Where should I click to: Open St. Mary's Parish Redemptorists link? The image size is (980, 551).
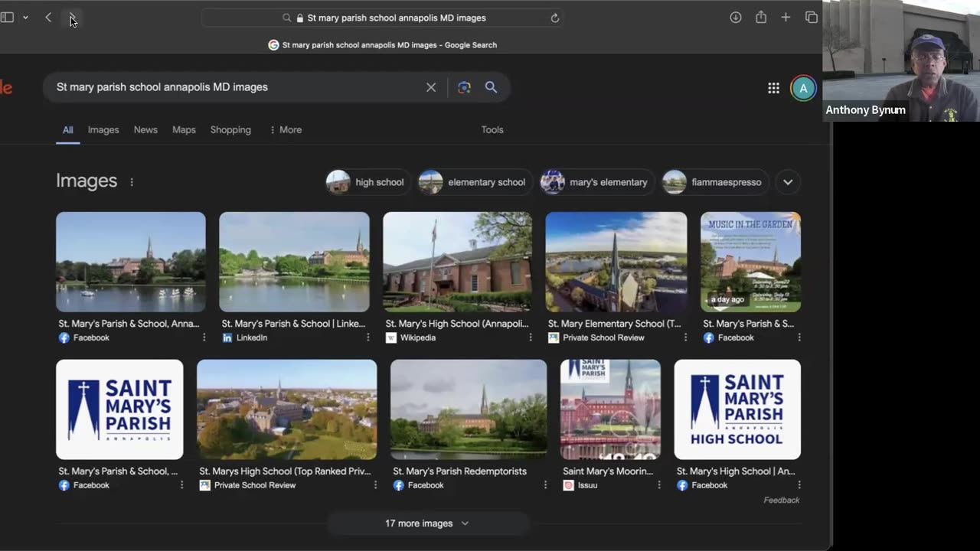[x=459, y=471]
